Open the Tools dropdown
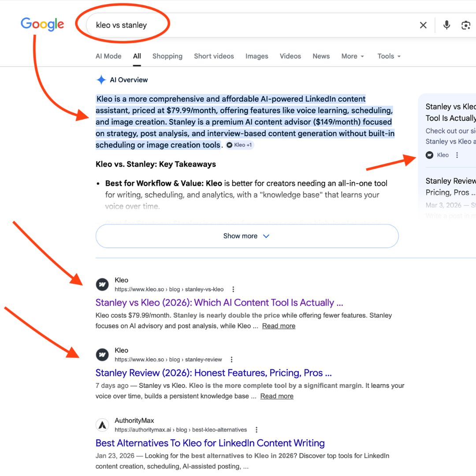The width and height of the screenshot is (476, 476). click(389, 56)
